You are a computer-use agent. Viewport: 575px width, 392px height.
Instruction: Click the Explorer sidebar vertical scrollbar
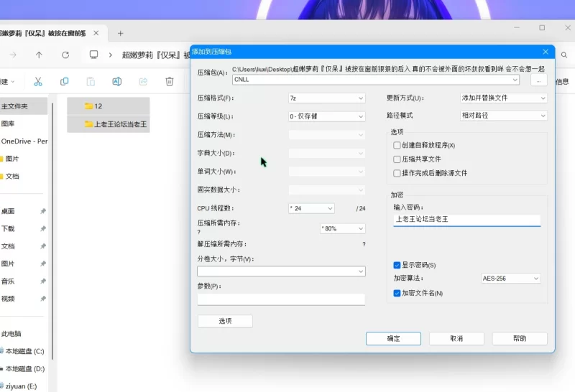click(x=52, y=230)
